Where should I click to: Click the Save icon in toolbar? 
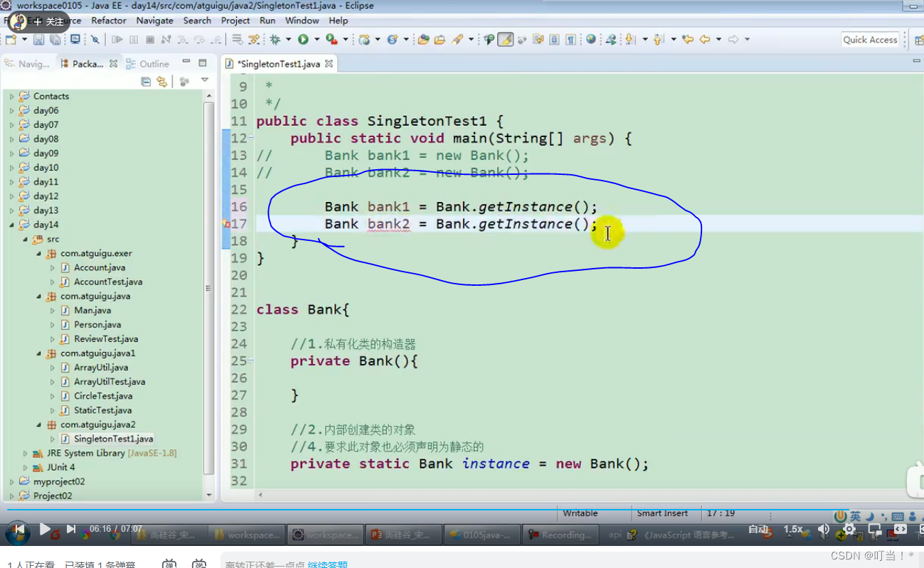tap(38, 40)
